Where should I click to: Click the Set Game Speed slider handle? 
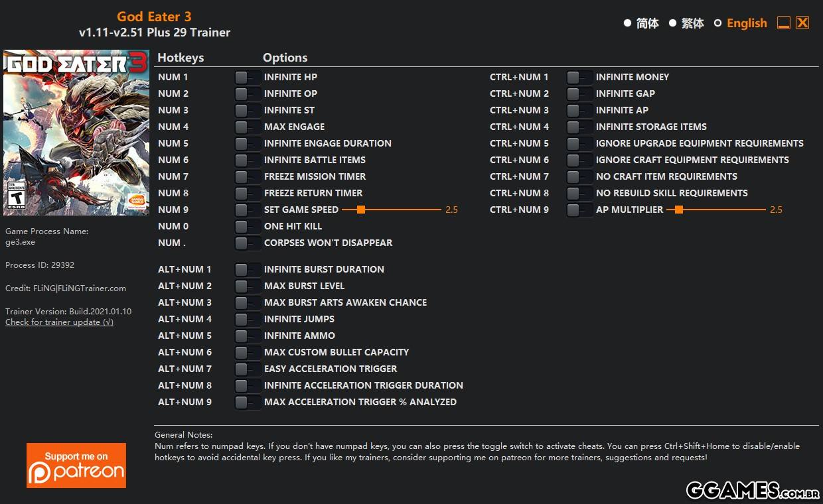pos(361,210)
